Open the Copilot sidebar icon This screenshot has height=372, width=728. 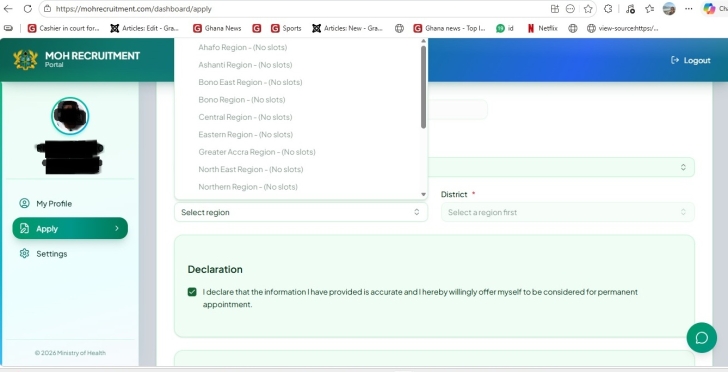[x=709, y=8]
